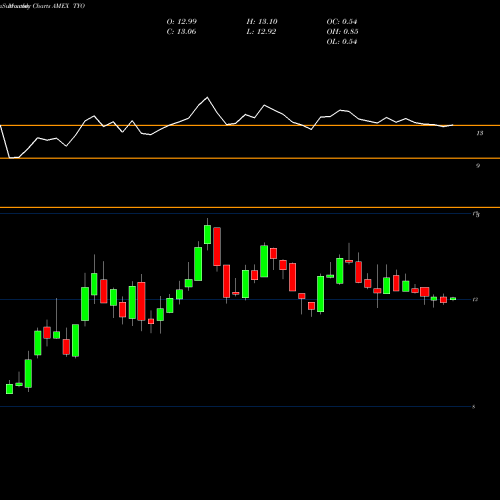The height and width of the screenshot is (500, 500).
Task: Click the tallest green candle at the price peak
Action: [207, 234]
